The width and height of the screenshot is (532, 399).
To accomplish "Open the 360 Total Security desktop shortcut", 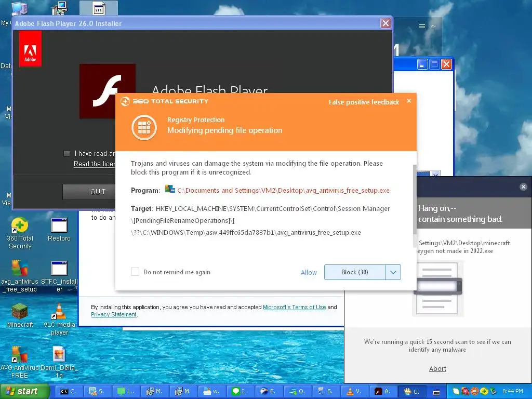I will pyautogui.click(x=20, y=233).
